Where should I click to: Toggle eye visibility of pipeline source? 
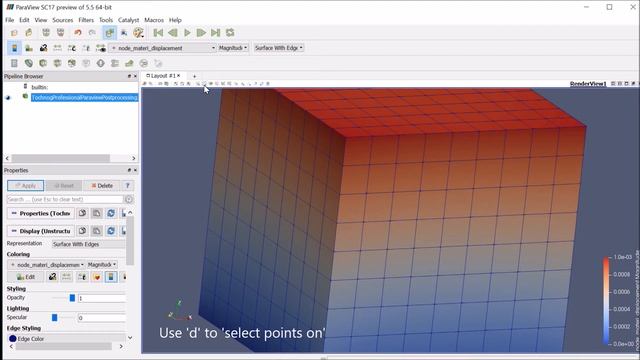point(8,98)
